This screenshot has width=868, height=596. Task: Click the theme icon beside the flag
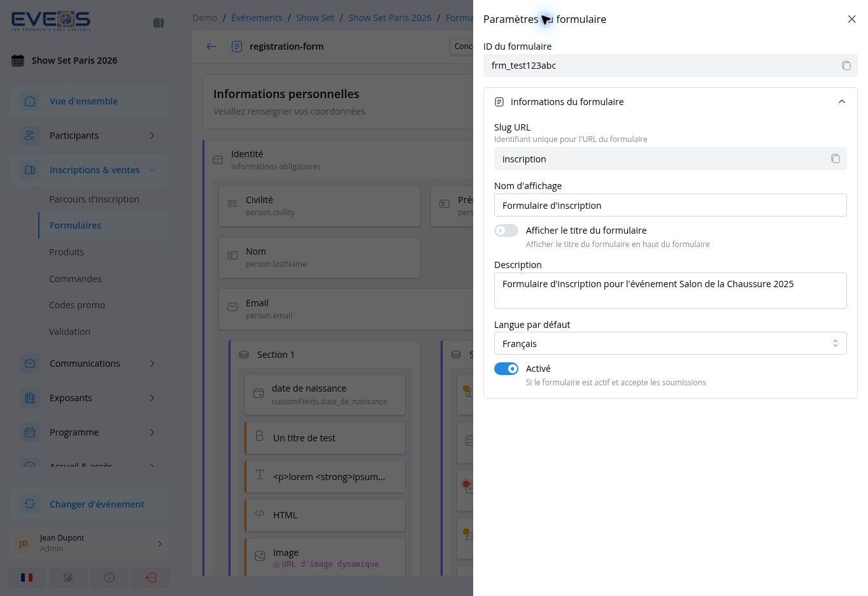coord(68,578)
